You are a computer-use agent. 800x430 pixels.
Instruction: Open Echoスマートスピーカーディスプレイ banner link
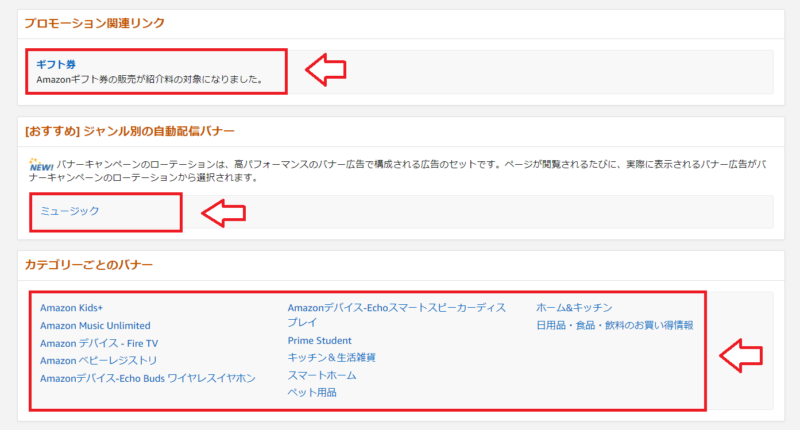tap(397, 315)
